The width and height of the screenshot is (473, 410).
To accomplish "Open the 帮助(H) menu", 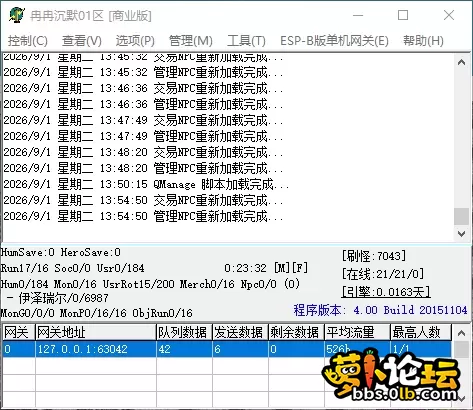I will (x=423, y=41).
